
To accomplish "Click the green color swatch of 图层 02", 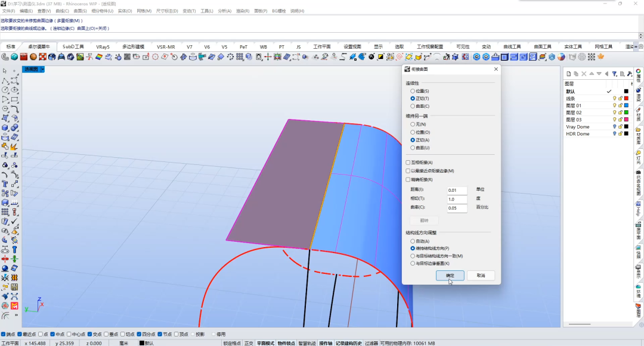I will click(626, 113).
